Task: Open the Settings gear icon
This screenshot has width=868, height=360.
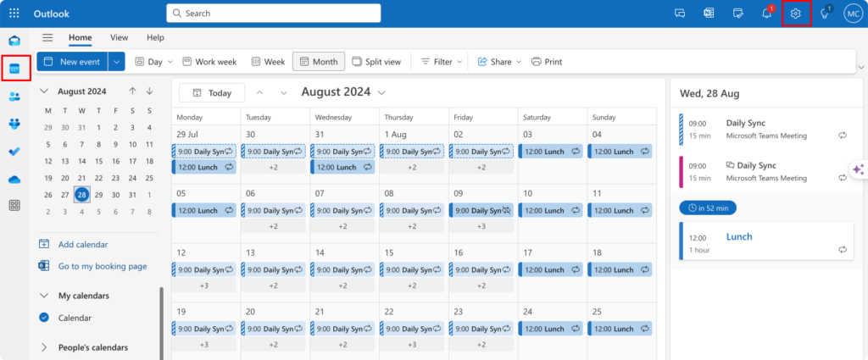Action: click(796, 14)
